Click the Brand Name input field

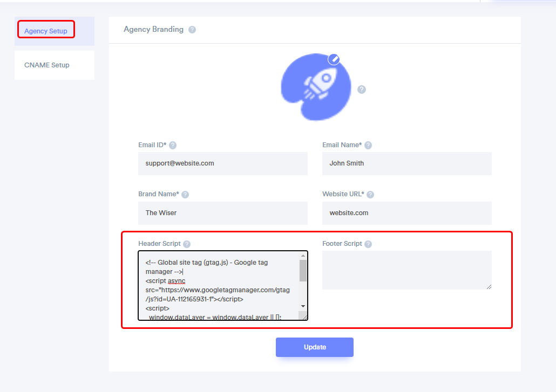tap(223, 213)
